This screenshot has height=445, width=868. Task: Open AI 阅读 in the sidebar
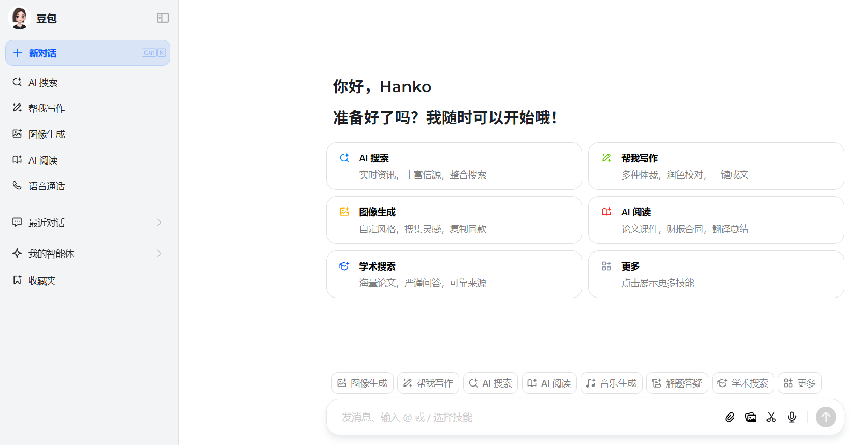[x=88, y=160]
